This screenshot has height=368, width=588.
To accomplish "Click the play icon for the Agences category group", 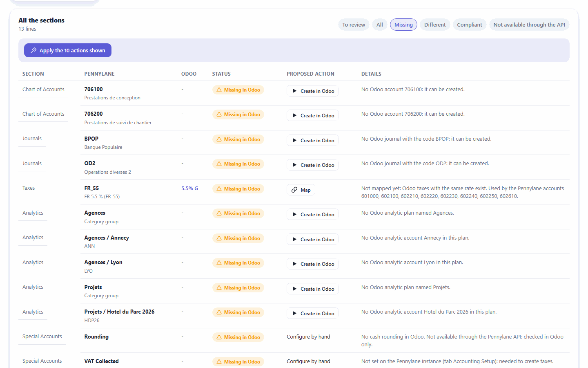I will tap(294, 214).
